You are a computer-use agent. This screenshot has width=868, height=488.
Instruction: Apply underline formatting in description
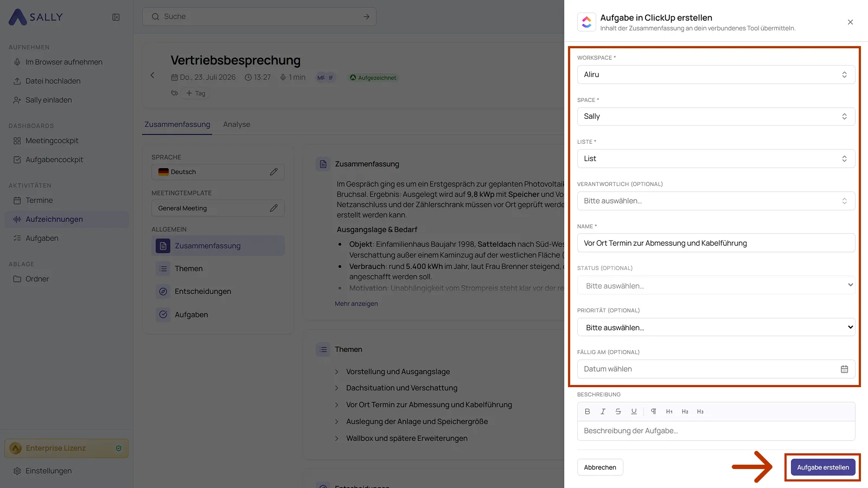tap(634, 412)
